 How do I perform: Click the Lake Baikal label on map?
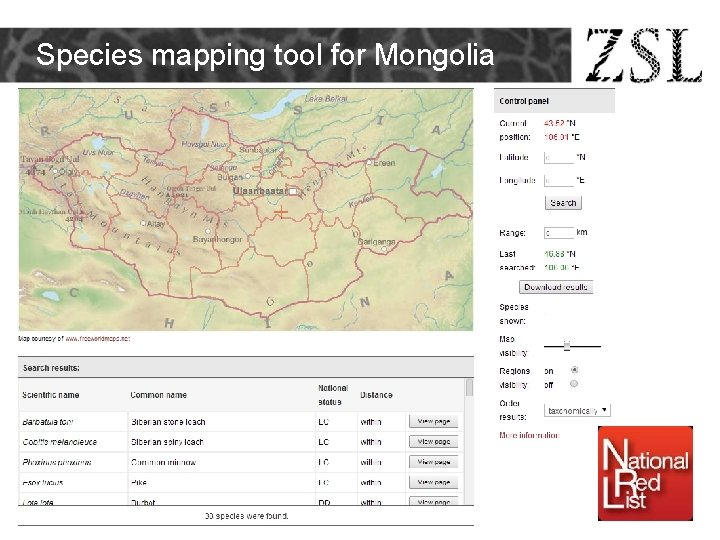[326, 98]
